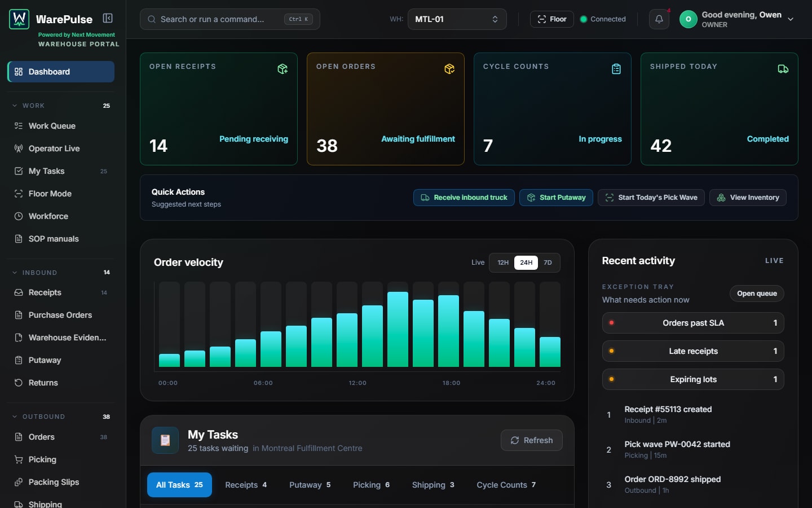Viewport: 812px width, 508px height.
Task: Click the WarePulse logo icon
Action: [x=19, y=19]
